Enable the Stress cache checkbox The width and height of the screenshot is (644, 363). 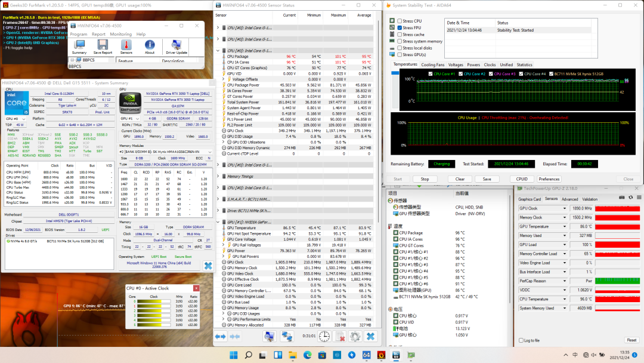click(400, 35)
